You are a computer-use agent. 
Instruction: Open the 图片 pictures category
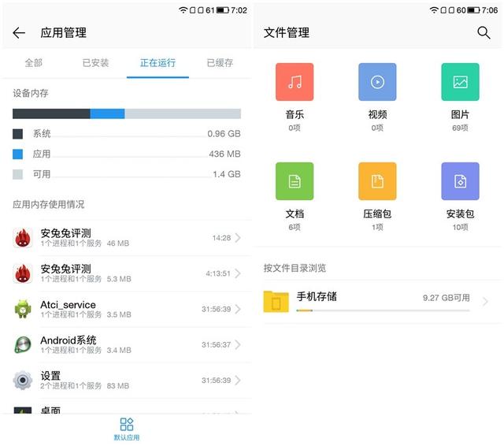pos(460,83)
